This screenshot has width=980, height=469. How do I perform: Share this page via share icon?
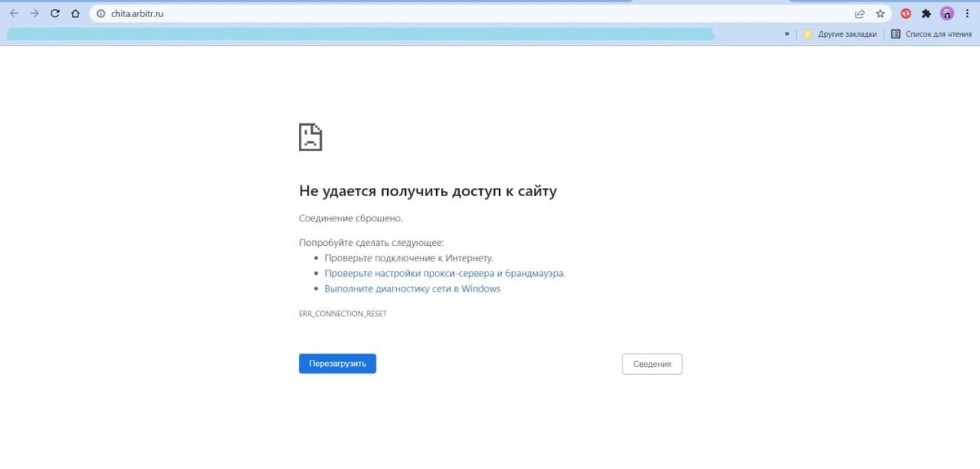point(860,13)
